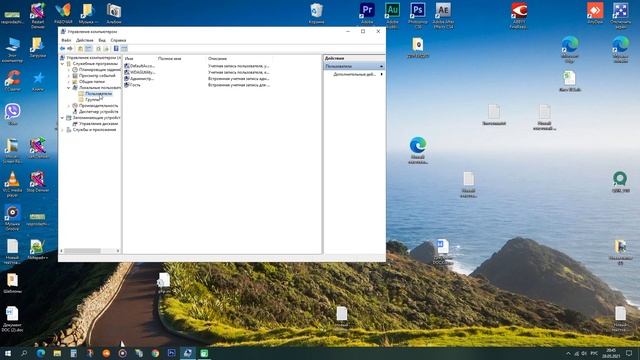
Task: Collapse the Локальные пользователи node
Action: (69, 88)
